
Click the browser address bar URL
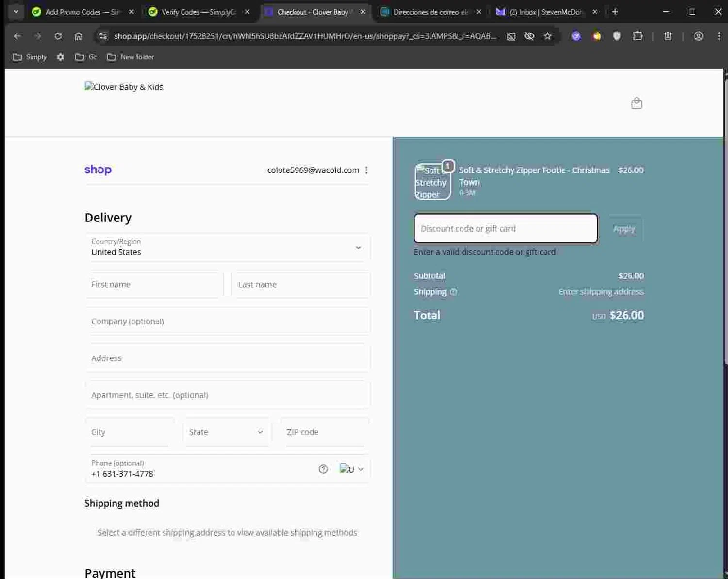(x=305, y=36)
